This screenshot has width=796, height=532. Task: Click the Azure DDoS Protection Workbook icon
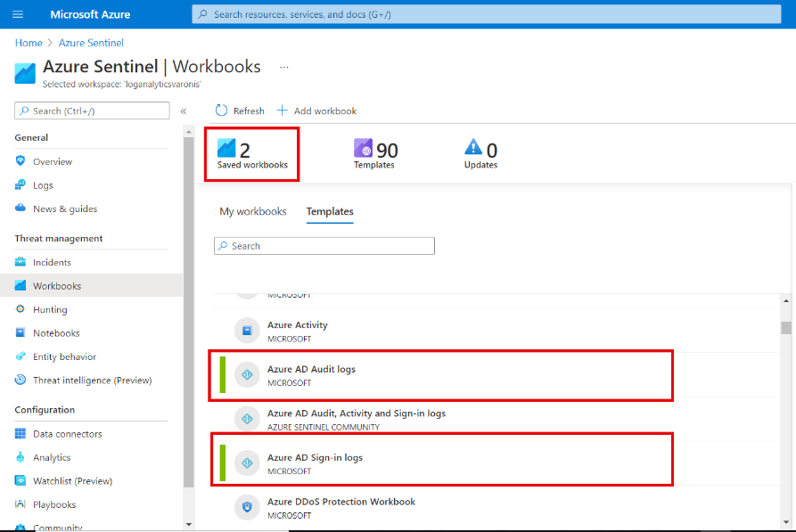click(x=247, y=507)
